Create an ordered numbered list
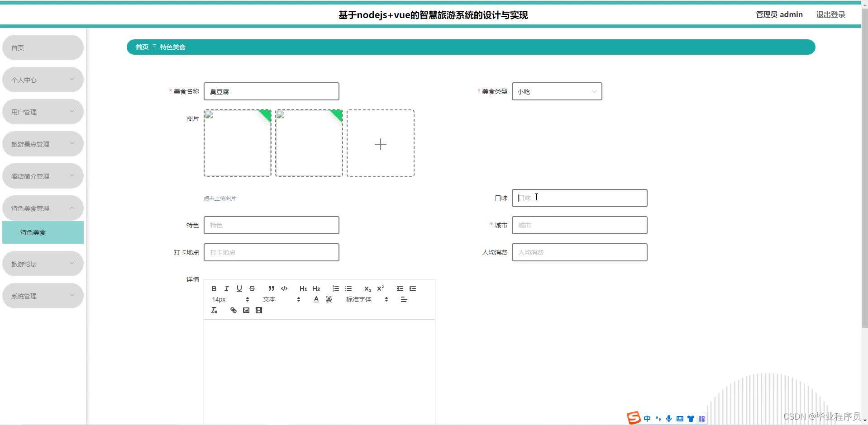This screenshot has height=425, width=868. [x=336, y=288]
